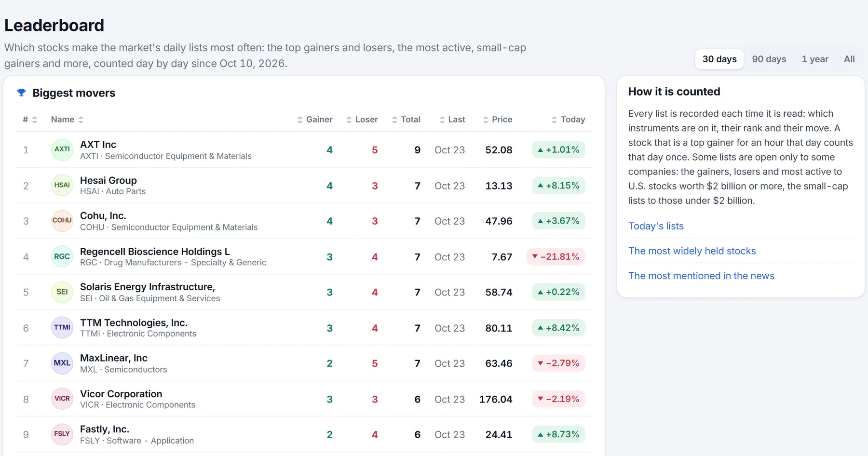Click the +8.73% change badge
Viewport: 868px width, 456px height.
click(558, 434)
